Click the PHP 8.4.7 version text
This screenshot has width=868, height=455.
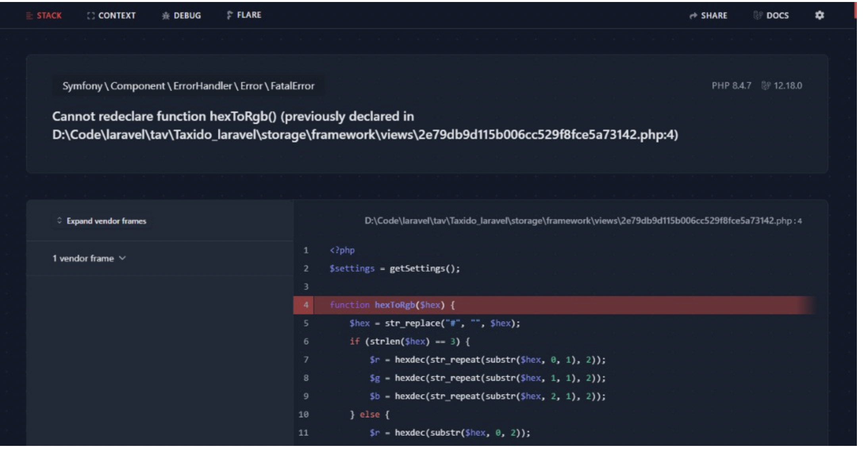[x=731, y=86]
